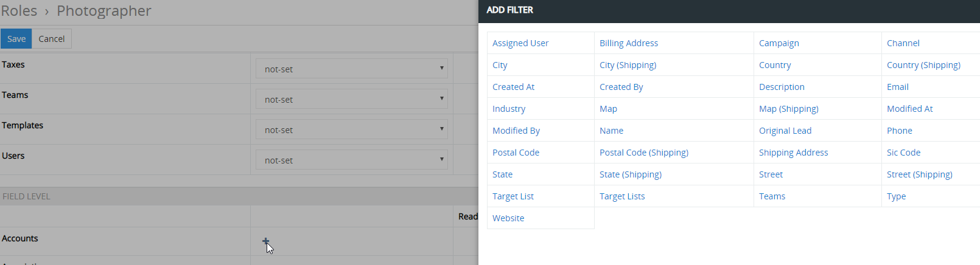Viewport: 980px width, 265px height.
Task: Add the Assigned User filter
Action: [520, 43]
